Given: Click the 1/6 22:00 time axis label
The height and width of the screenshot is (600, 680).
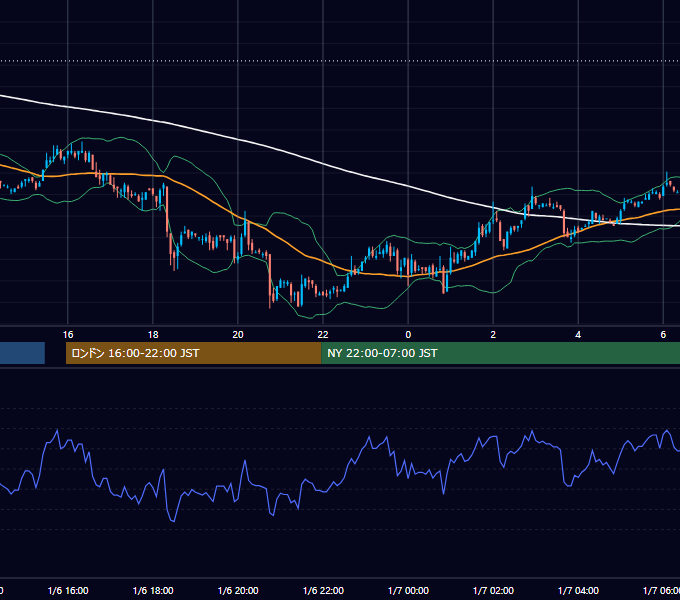Looking at the screenshot, I should [323, 590].
